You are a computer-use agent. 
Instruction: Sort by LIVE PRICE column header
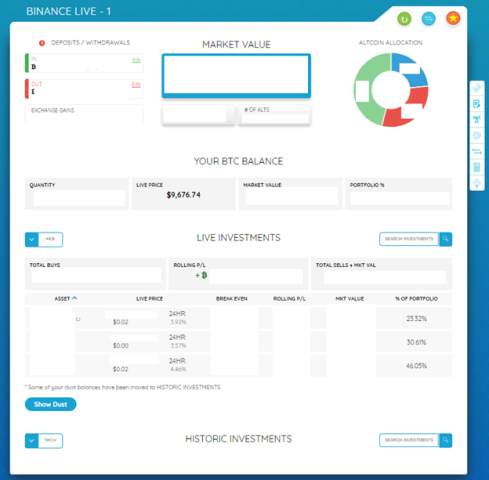149,299
